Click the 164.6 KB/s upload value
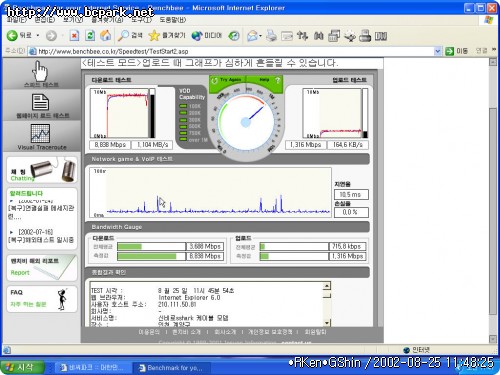 click(x=348, y=145)
